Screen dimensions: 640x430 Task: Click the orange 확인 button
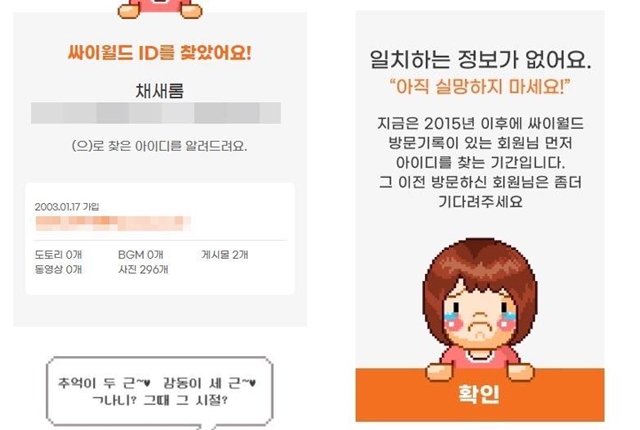pos(480,395)
